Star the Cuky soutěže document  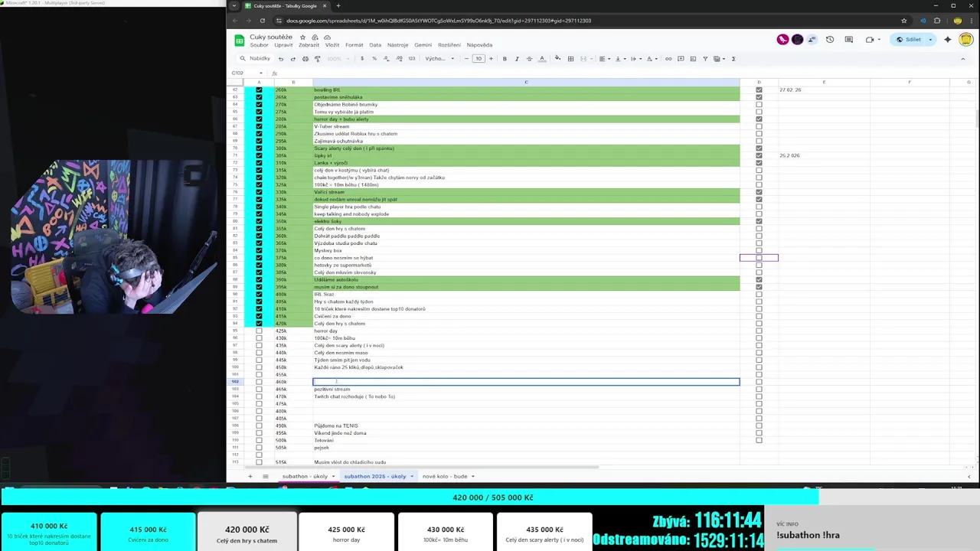pos(302,37)
